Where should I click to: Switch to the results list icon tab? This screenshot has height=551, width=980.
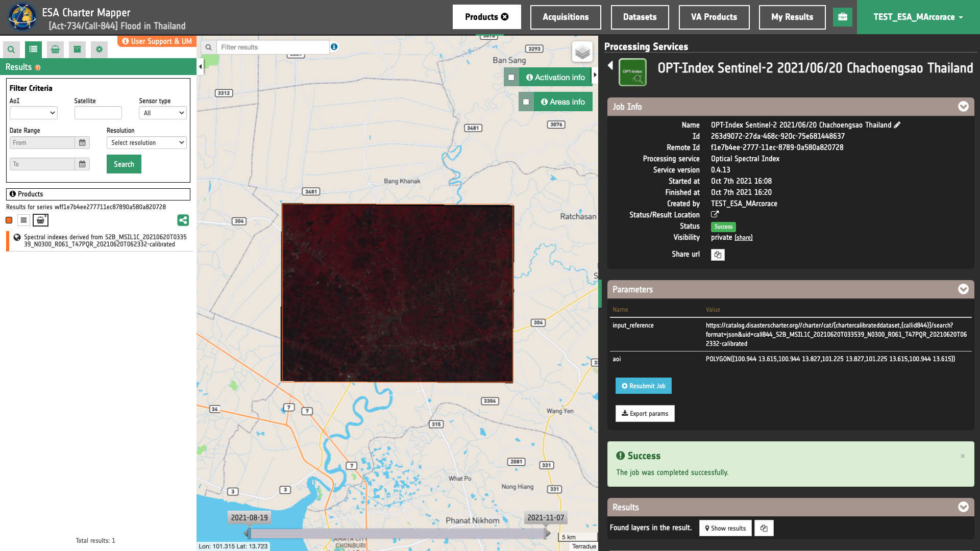coord(33,49)
